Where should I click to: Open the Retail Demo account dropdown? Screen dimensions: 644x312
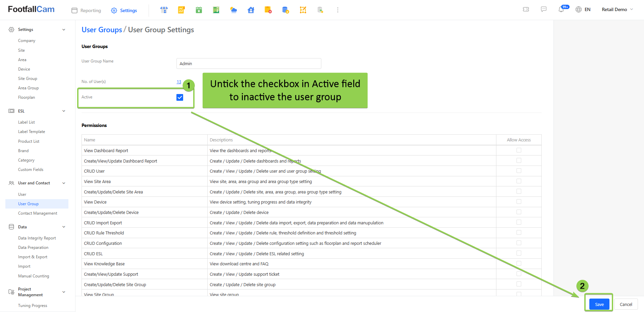[x=617, y=9]
